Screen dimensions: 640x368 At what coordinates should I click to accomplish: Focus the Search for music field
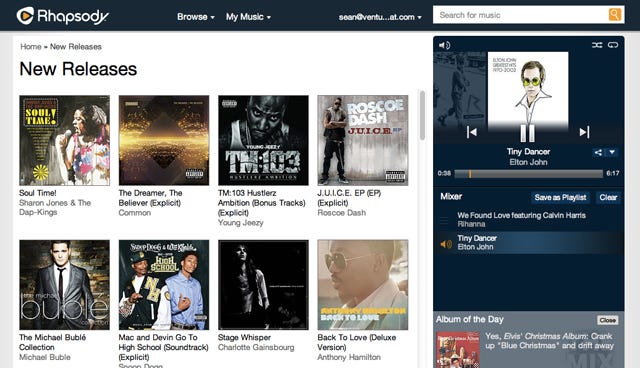[x=520, y=15]
